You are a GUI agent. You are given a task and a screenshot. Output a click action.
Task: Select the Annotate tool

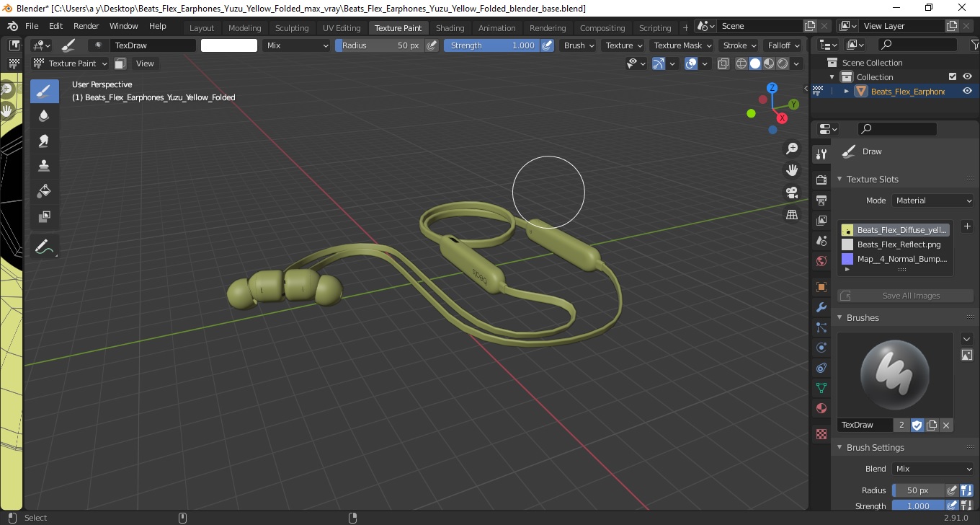coord(44,247)
